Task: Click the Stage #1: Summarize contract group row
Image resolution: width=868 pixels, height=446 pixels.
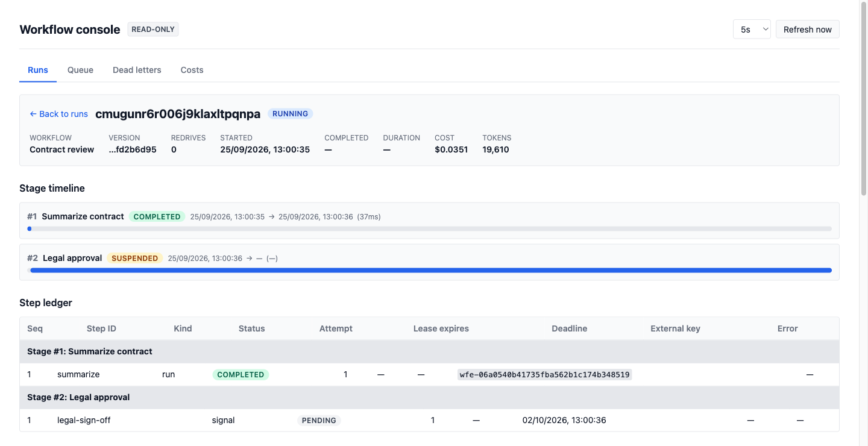Action: (x=429, y=351)
